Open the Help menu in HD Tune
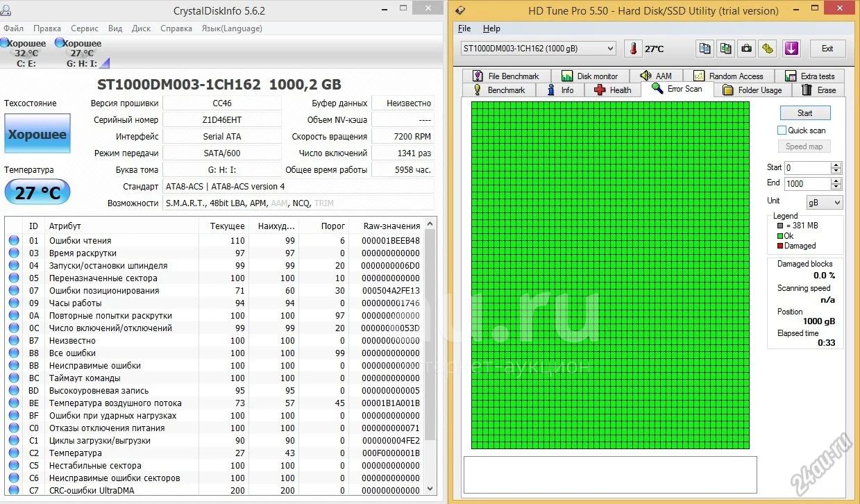Screen dimensions: 860x504 click(491, 28)
